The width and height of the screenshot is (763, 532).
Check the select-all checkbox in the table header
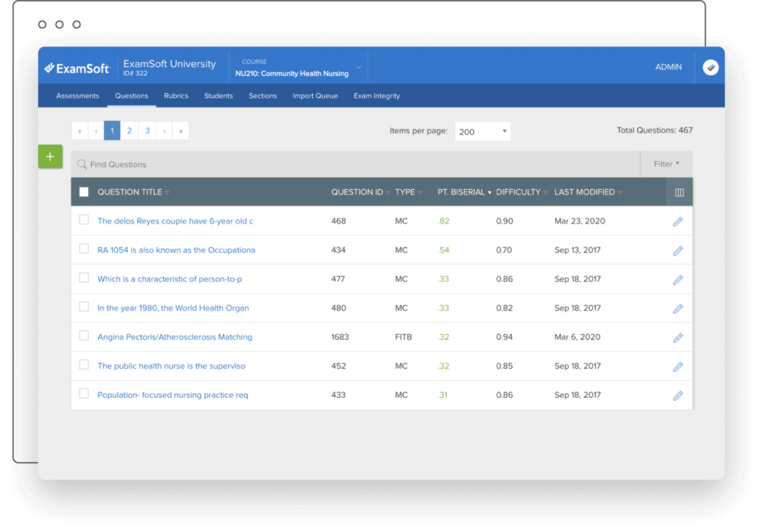(83, 191)
